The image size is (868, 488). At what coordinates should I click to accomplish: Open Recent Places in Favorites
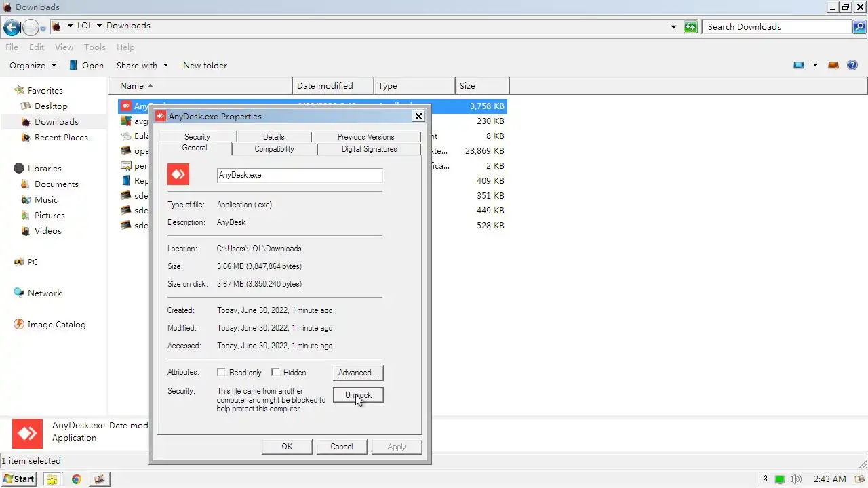61,137
